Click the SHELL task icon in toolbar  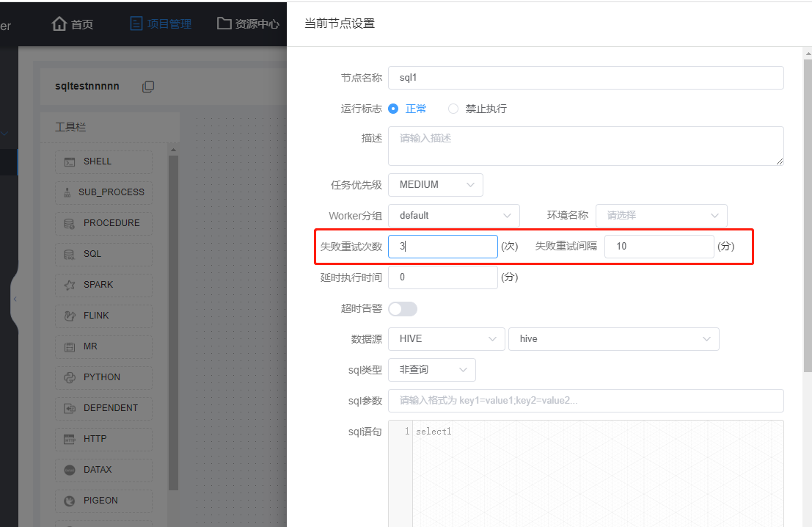click(x=70, y=162)
